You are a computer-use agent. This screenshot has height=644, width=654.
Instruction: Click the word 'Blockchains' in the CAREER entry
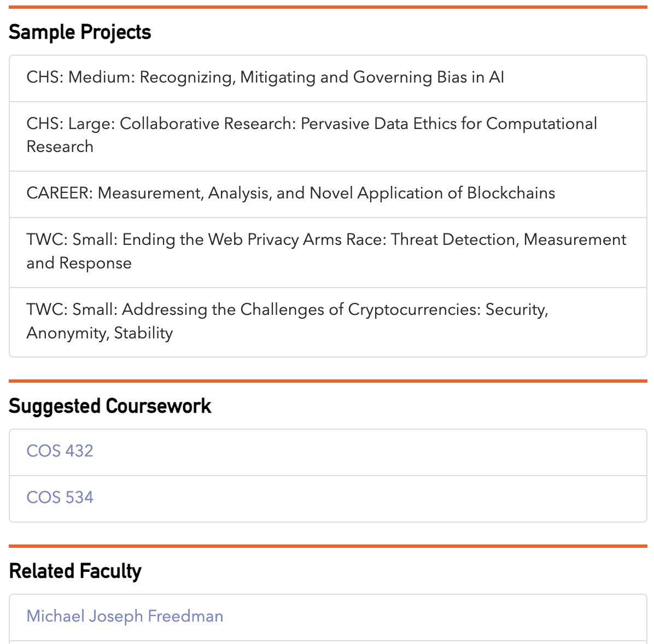[x=511, y=193]
